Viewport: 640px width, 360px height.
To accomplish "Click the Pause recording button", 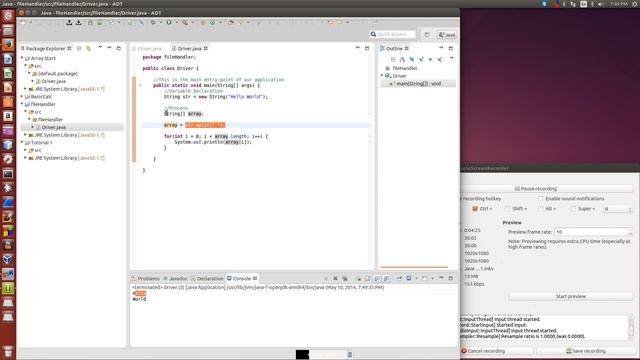I will pyautogui.click(x=536, y=189).
